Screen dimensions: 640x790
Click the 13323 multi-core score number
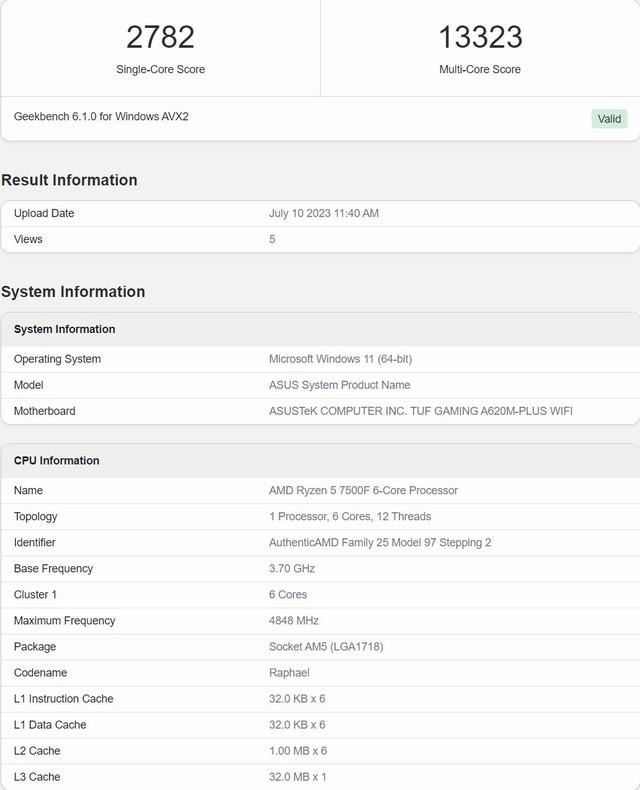(480, 37)
